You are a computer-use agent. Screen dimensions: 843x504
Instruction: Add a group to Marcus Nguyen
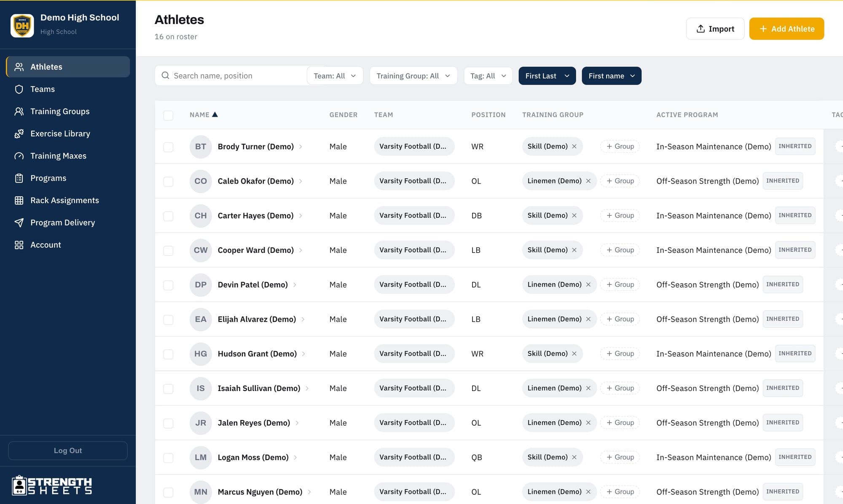(x=620, y=492)
